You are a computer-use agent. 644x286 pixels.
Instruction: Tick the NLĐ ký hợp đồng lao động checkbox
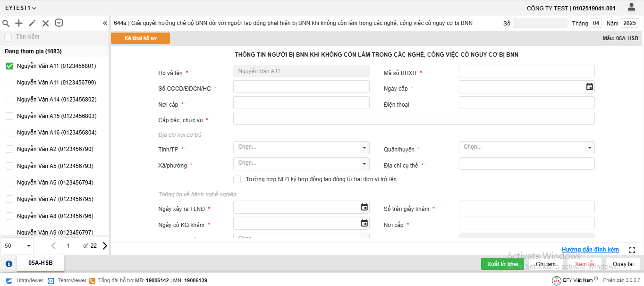(x=237, y=179)
